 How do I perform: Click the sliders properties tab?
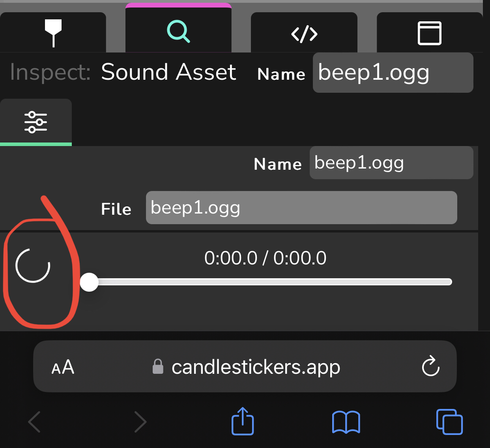[36, 122]
